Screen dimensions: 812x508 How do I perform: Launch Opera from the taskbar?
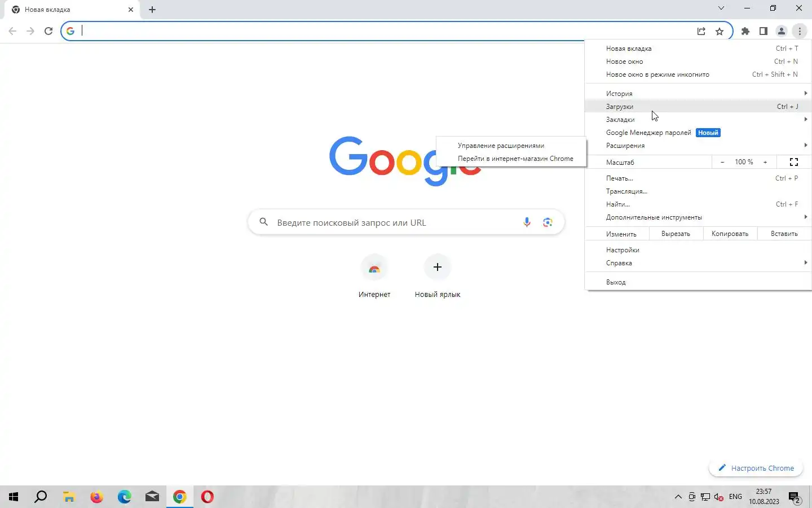coord(208,497)
